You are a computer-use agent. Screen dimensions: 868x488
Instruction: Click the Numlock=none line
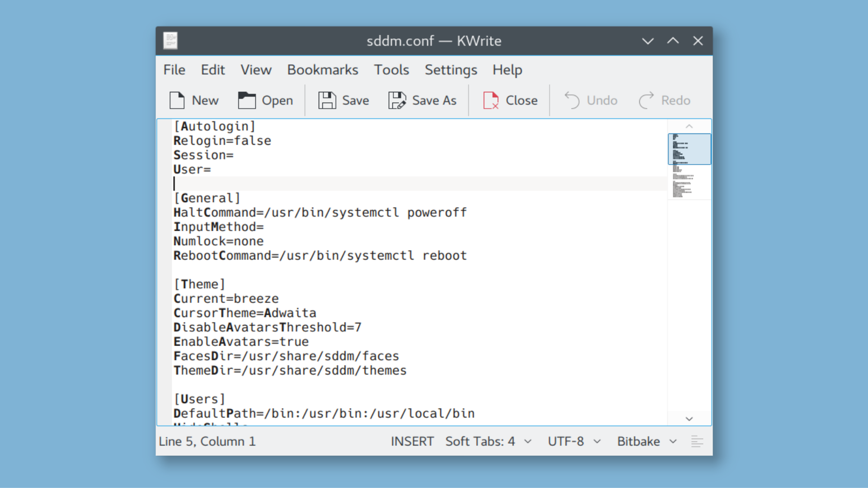point(219,241)
